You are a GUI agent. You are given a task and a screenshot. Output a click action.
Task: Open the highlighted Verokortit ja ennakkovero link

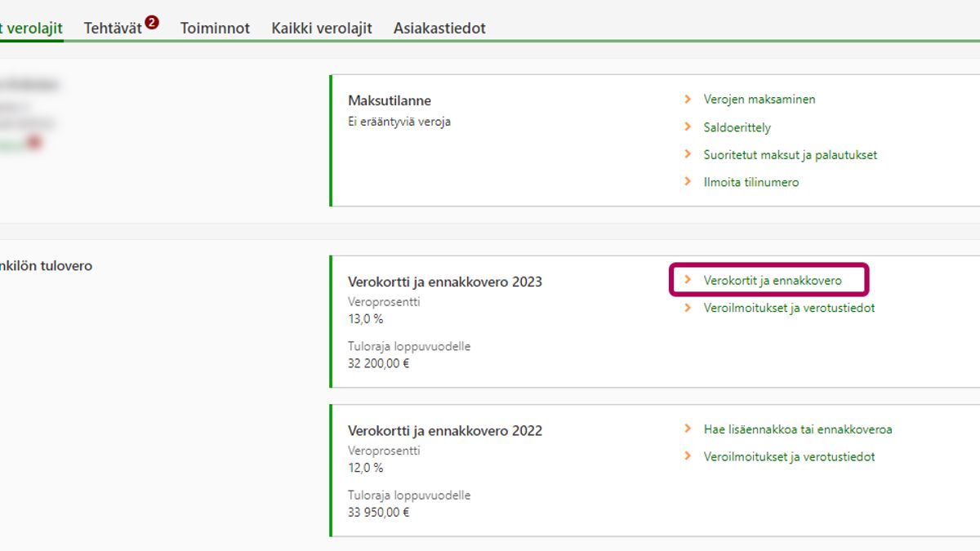(x=772, y=281)
